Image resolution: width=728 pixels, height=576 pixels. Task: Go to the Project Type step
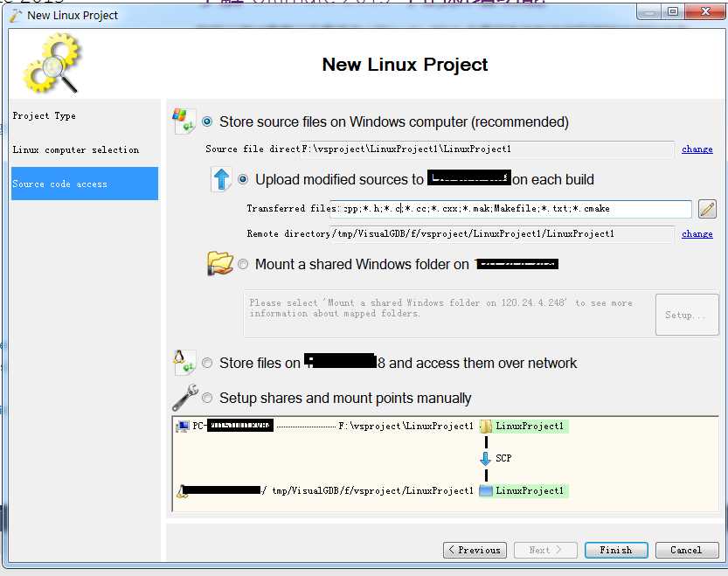tap(44, 115)
